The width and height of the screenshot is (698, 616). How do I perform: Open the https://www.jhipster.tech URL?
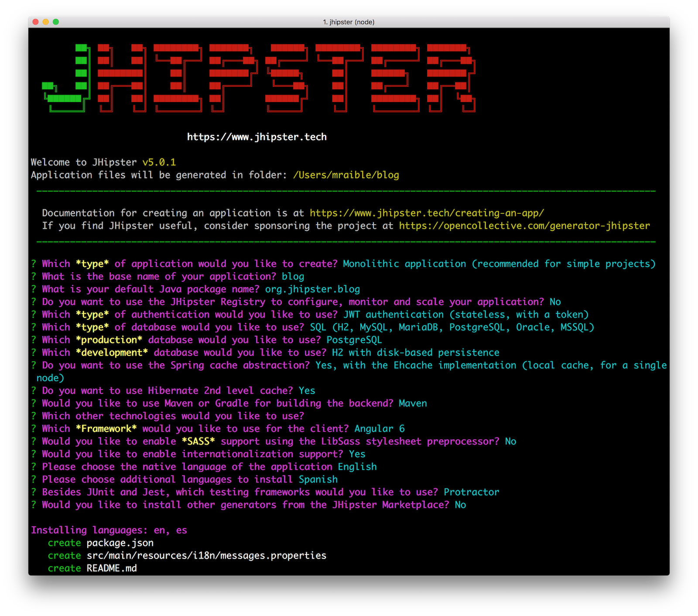pyautogui.click(x=257, y=137)
